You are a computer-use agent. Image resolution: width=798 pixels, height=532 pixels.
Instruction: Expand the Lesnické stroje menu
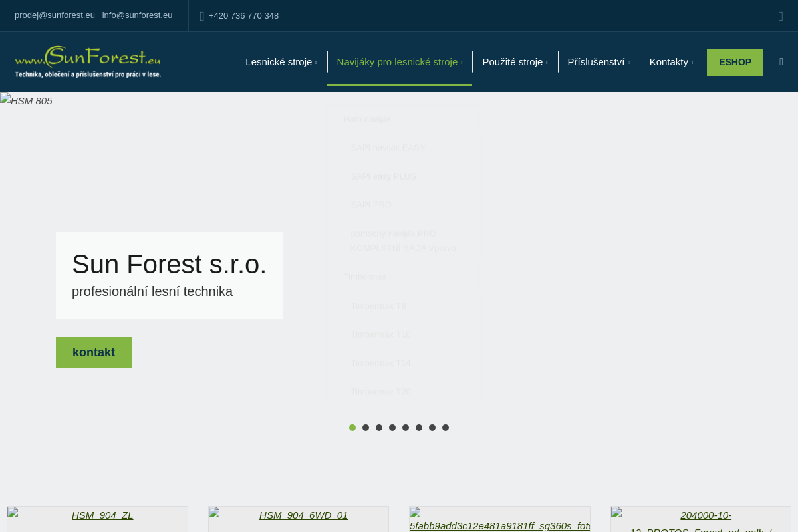pyautogui.click(x=281, y=62)
